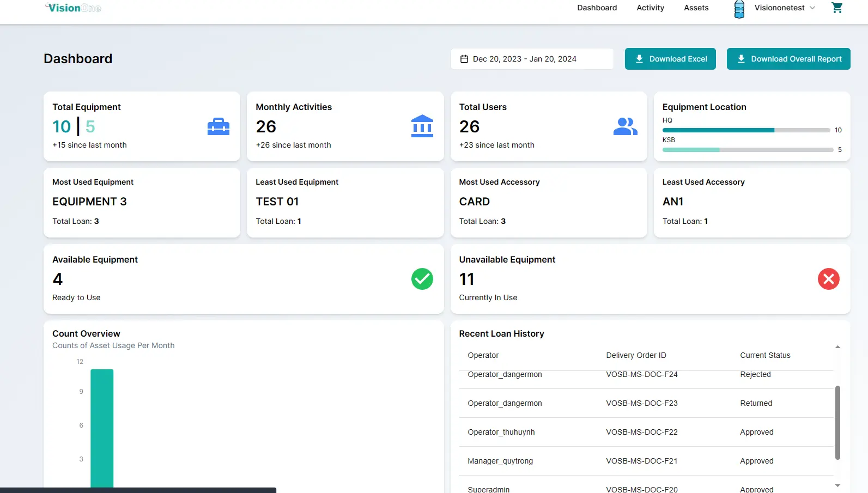Click the teal bar in Count Overview chart

coord(102,428)
